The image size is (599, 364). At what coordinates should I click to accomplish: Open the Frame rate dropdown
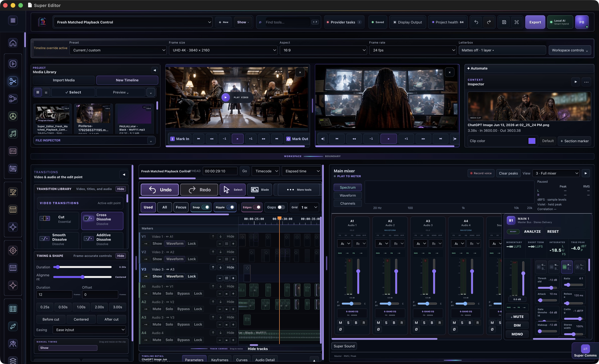click(413, 50)
